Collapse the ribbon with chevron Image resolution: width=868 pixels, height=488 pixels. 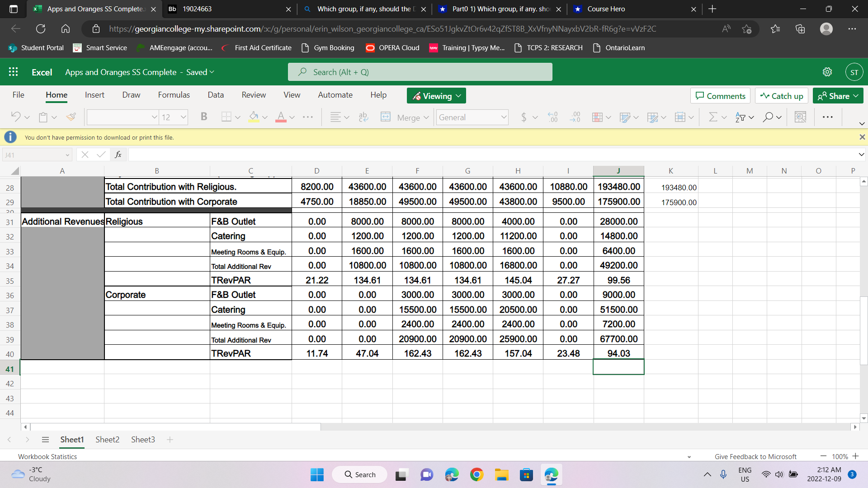coord(862,123)
